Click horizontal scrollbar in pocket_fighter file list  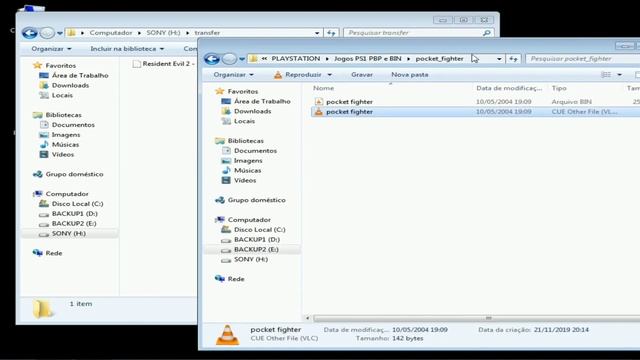coord(476,318)
